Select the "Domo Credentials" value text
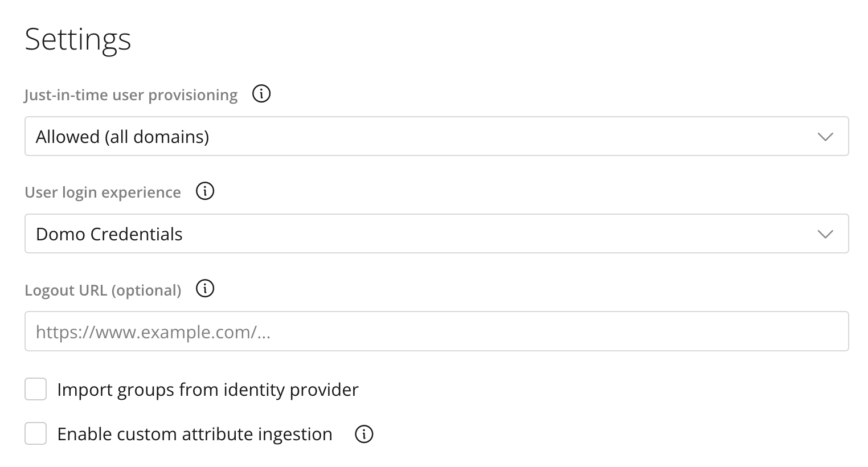 tap(109, 234)
